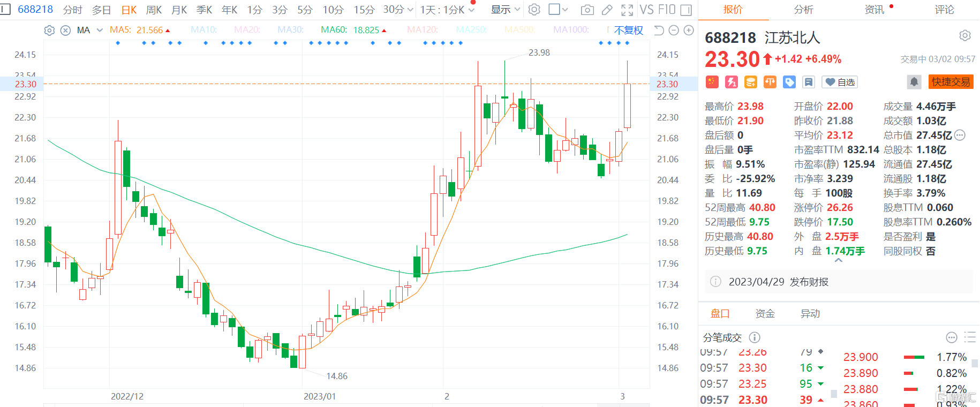This screenshot has width=980, height=407.
Task: Switch to the 周K weekly chart tab
Action: click(154, 10)
